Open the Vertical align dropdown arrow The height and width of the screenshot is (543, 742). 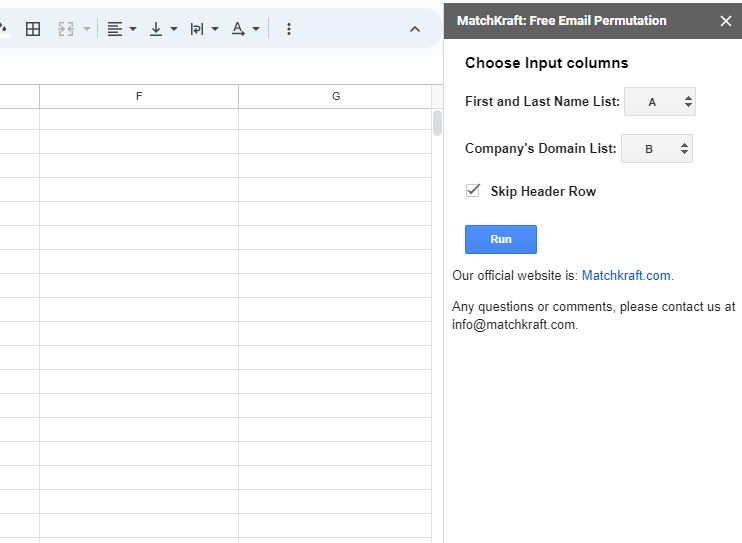pyautogui.click(x=174, y=29)
